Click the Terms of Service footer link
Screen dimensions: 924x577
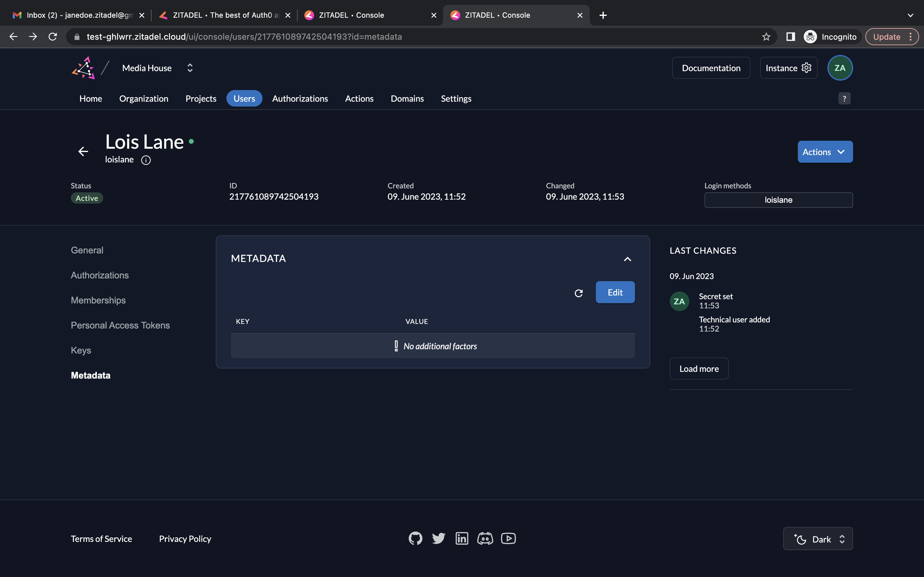click(101, 539)
